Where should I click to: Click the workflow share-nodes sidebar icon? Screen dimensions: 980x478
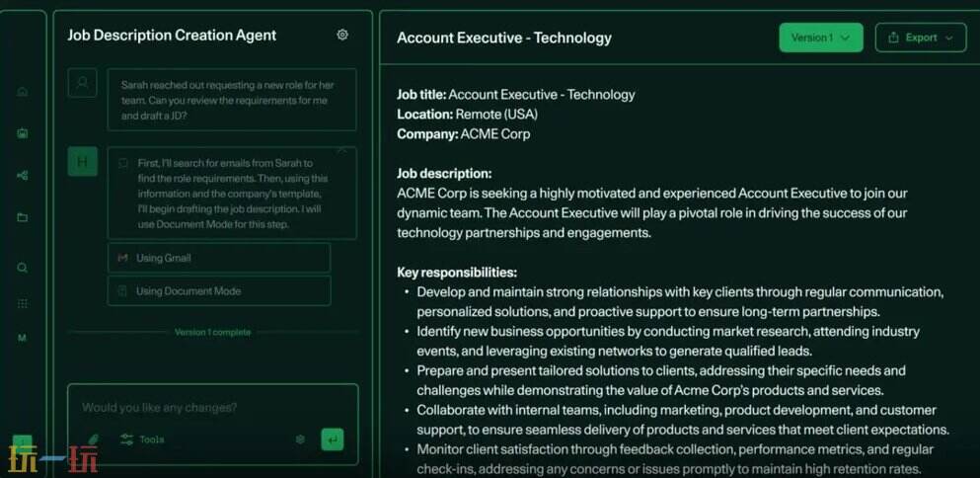pyautogui.click(x=23, y=176)
